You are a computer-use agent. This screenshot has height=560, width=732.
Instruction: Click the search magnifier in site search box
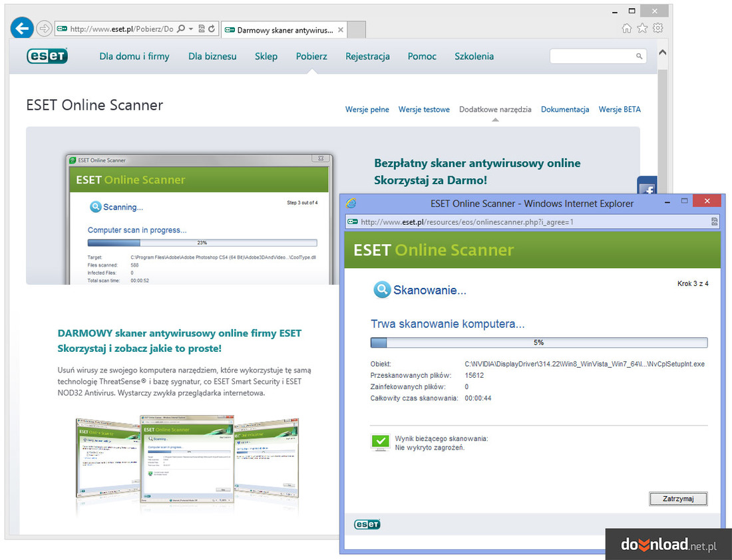pos(639,56)
